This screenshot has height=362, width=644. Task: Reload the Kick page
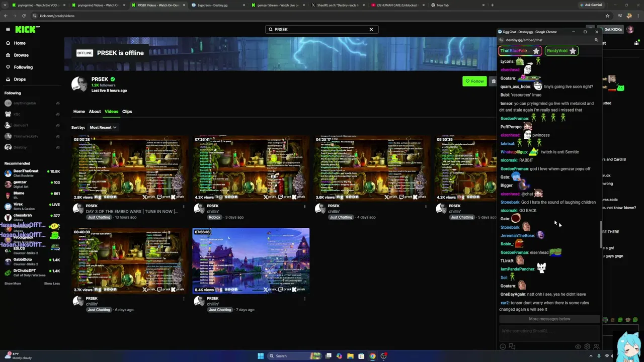coord(24,16)
